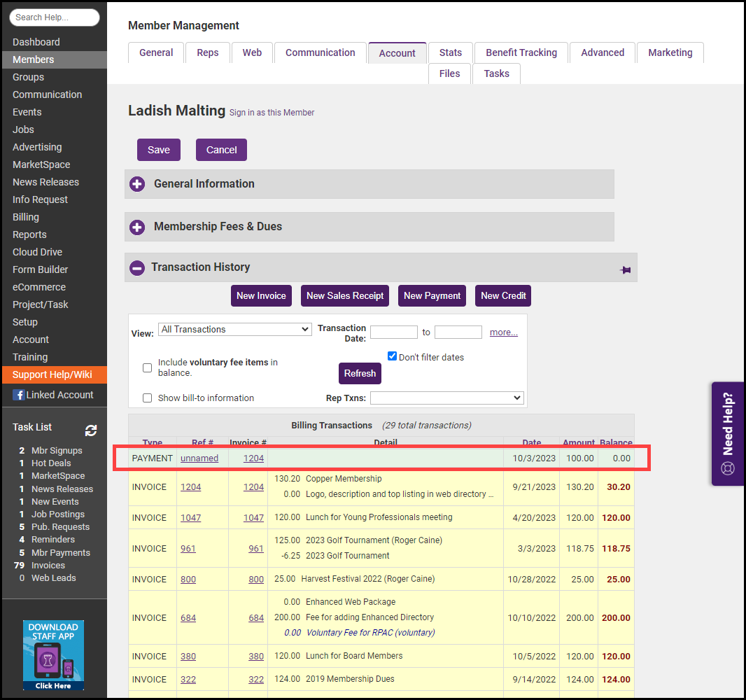Click the Search Help input field
The width and height of the screenshot is (746, 700).
(55, 17)
